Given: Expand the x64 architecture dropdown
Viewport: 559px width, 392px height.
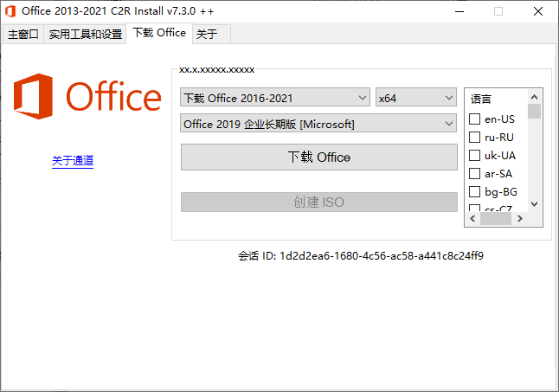Looking at the screenshot, I should pyautogui.click(x=415, y=98).
